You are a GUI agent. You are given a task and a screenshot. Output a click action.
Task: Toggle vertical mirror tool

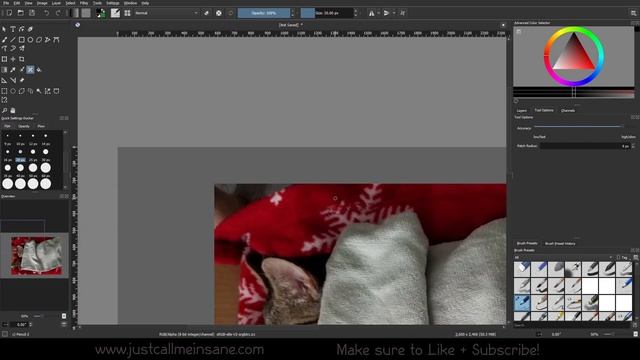pyautogui.click(x=386, y=13)
